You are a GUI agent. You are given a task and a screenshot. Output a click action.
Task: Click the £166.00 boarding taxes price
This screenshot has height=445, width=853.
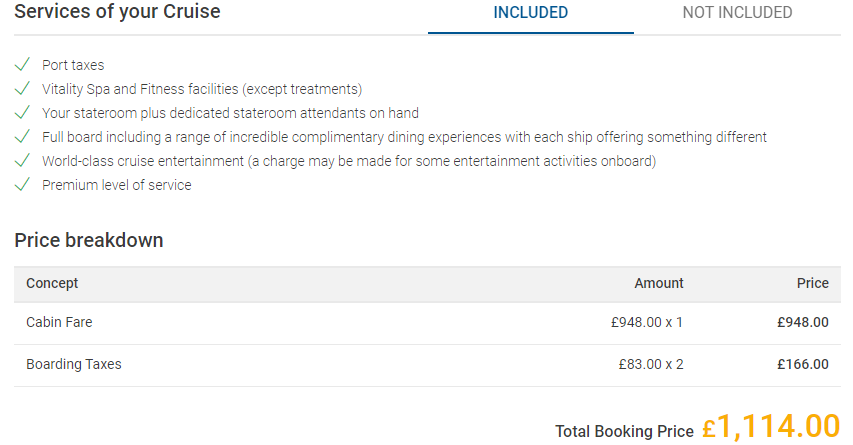pos(802,364)
